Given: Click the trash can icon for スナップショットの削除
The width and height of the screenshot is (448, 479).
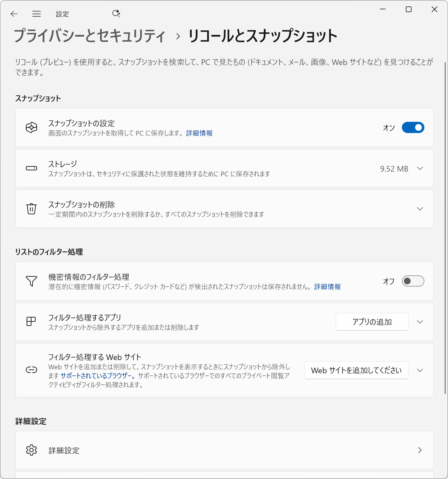Looking at the screenshot, I should tap(31, 209).
